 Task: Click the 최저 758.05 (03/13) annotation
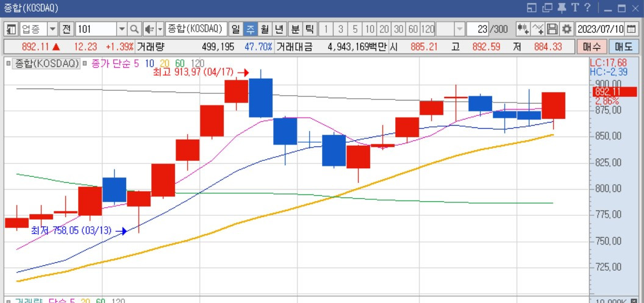(71, 230)
